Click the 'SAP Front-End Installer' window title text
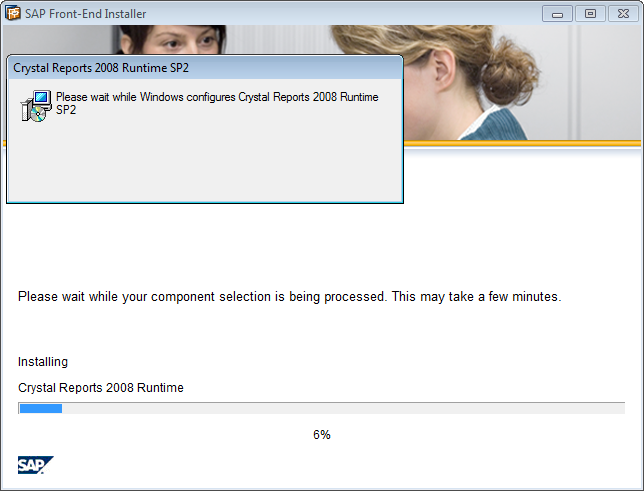 click(85, 14)
